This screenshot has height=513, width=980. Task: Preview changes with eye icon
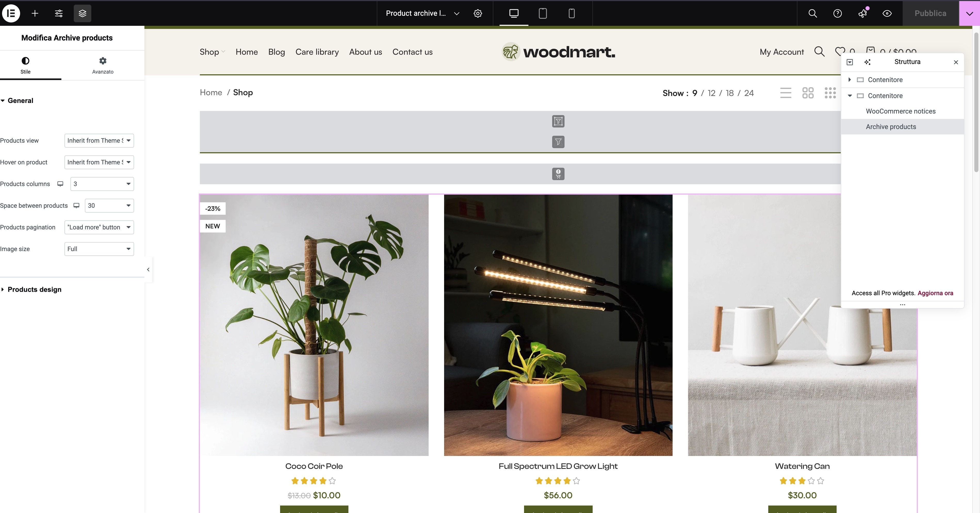[887, 13]
